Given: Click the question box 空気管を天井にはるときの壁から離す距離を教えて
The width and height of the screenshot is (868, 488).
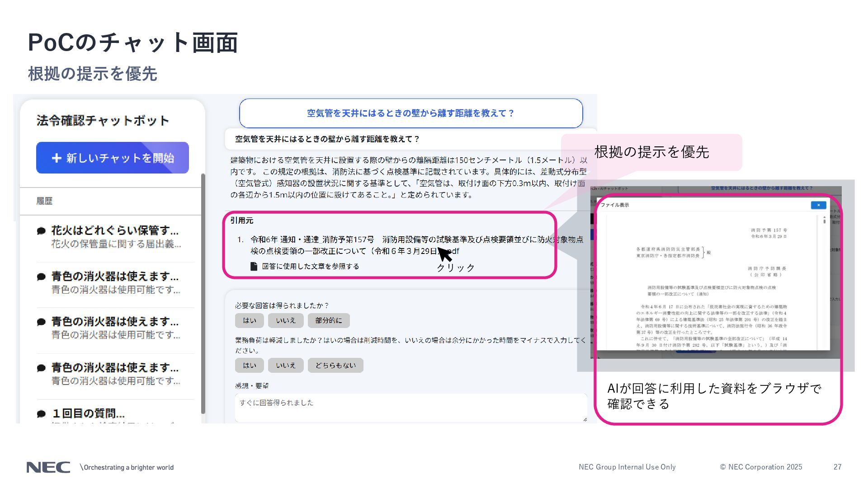Looking at the screenshot, I should tap(410, 113).
